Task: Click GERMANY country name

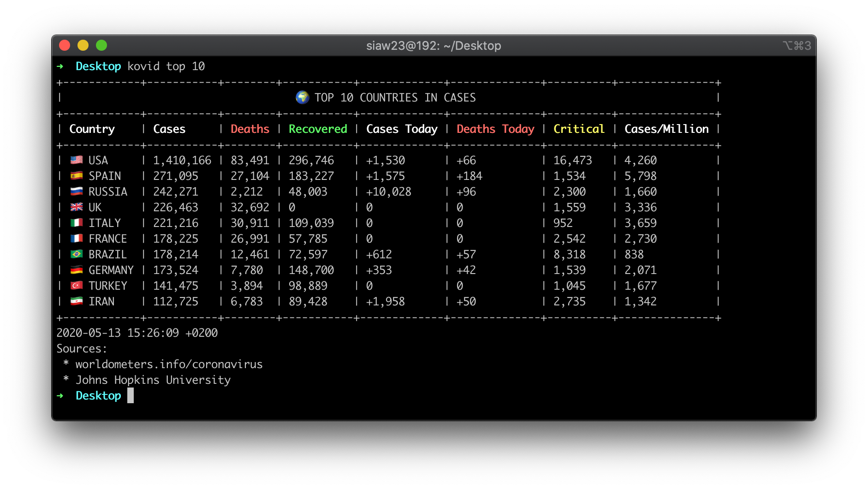Action: 111,270
